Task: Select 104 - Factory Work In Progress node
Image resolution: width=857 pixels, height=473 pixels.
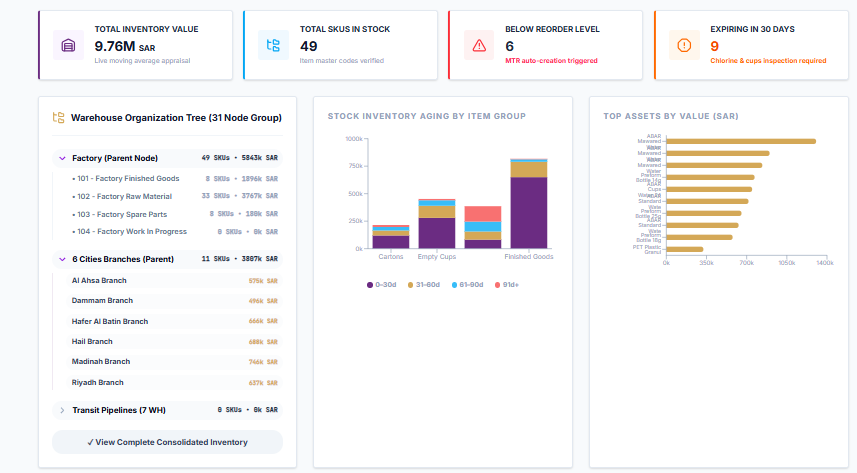Action: click(x=167, y=231)
